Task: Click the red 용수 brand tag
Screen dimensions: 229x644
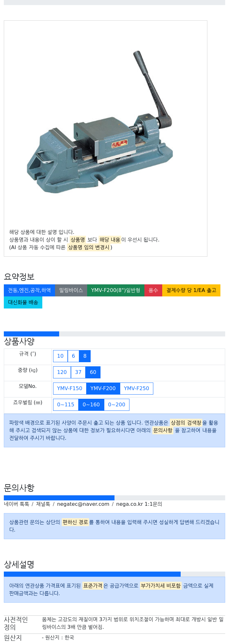Action: click(x=153, y=290)
